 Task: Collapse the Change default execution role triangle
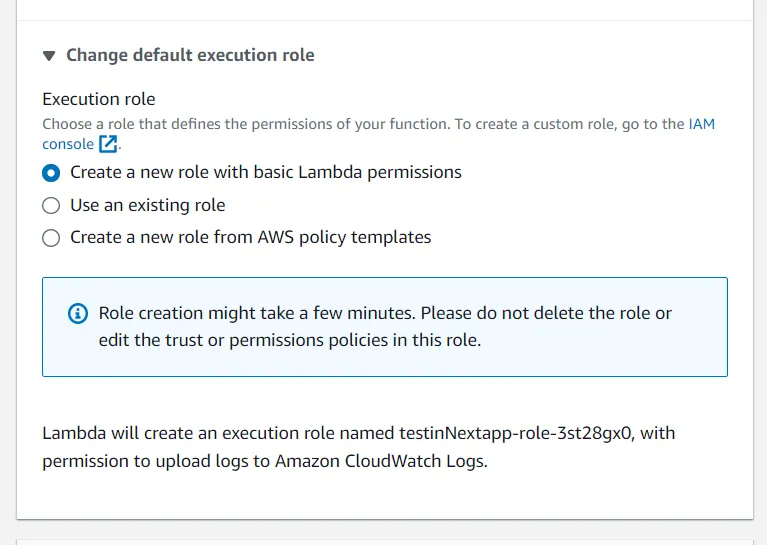coord(49,56)
